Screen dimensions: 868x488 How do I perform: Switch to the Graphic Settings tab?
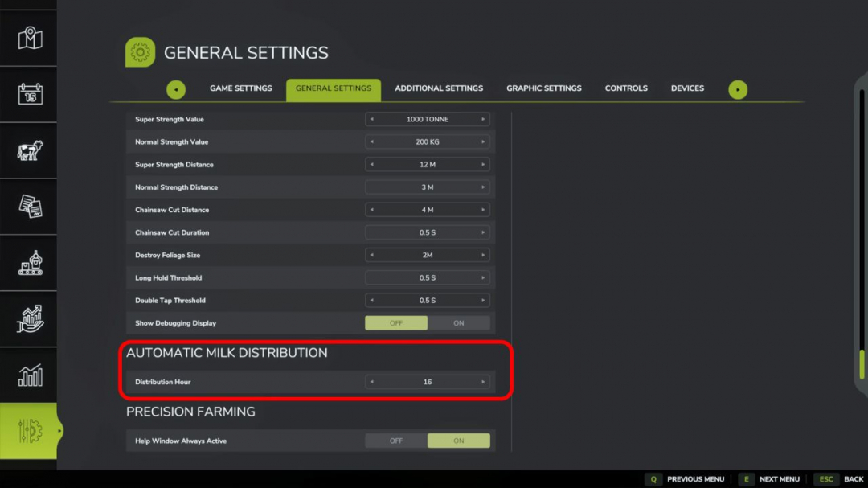543,88
